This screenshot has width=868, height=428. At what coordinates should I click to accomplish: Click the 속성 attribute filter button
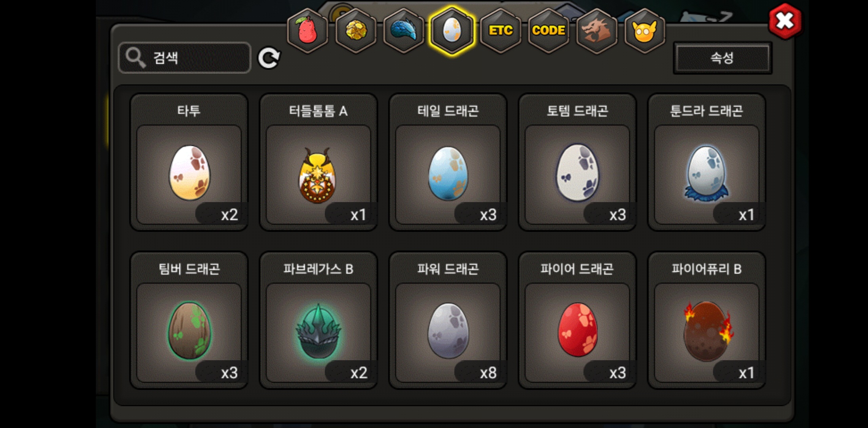point(723,58)
